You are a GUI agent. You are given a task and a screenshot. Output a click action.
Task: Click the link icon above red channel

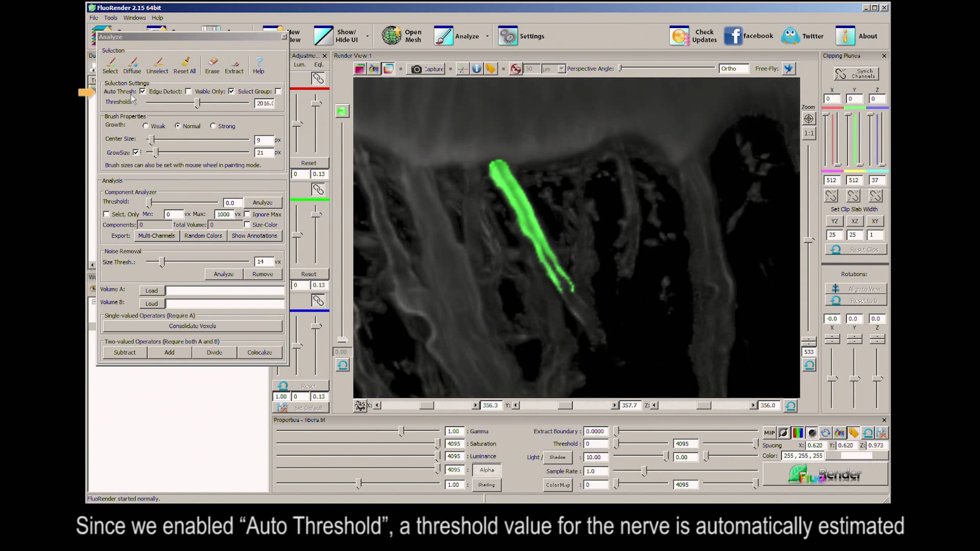(318, 79)
